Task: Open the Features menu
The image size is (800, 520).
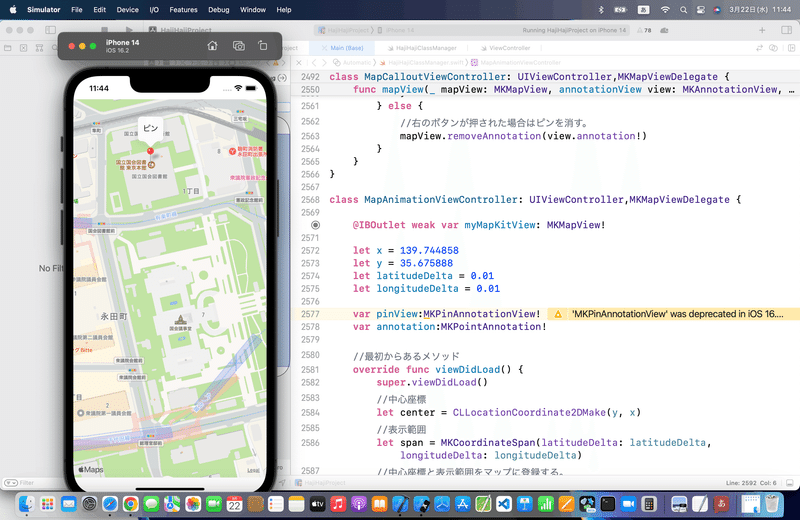Action: [x=183, y=10]
